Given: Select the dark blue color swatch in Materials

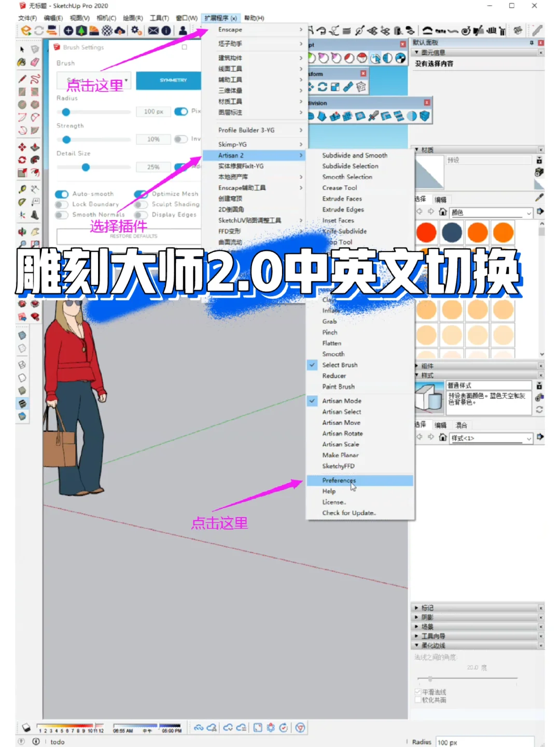Looking at the screenshot, I should (x=452, y=233).
